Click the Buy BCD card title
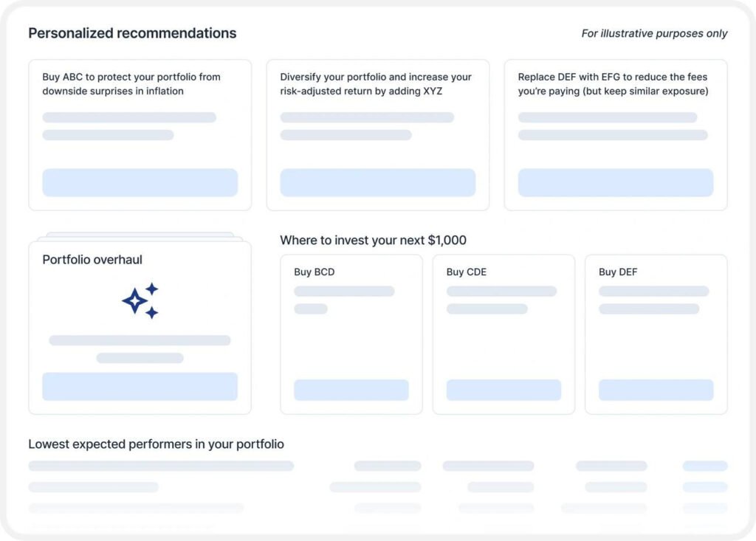 pyautogui.click(x=314, y=272)
